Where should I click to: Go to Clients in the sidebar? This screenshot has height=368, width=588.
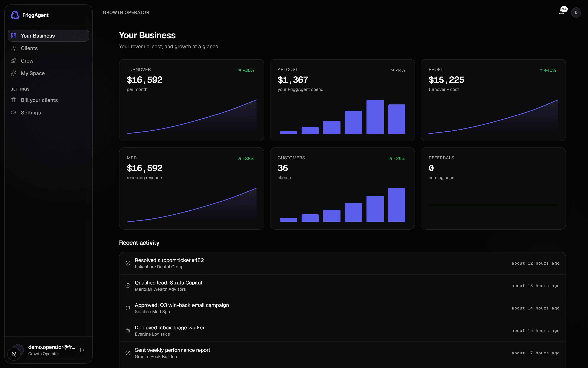[49, 48]
